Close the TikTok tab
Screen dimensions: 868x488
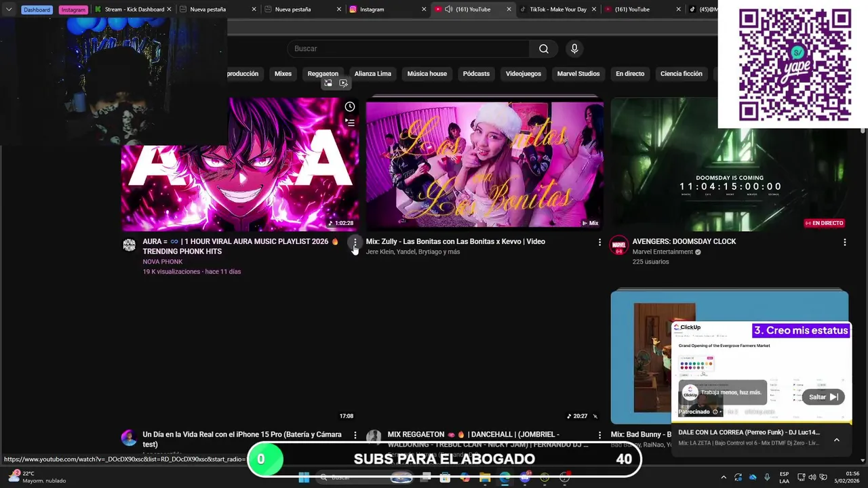click(x=594, y=9)
